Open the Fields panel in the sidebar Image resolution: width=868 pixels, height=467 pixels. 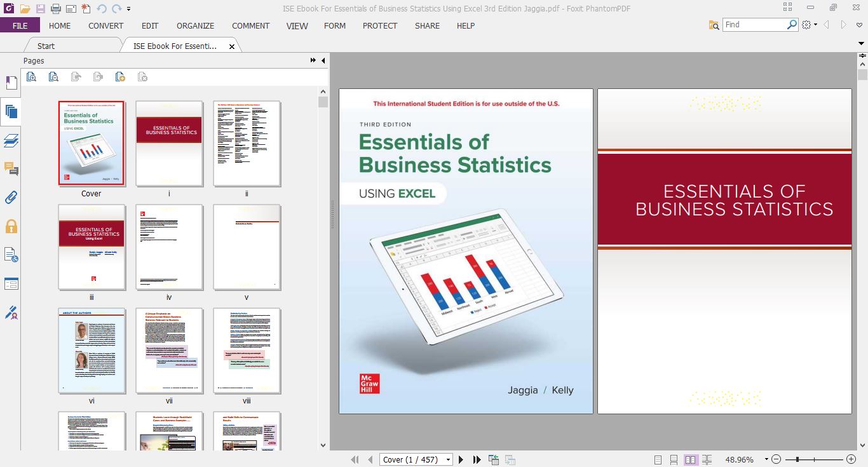click(11, 283)
